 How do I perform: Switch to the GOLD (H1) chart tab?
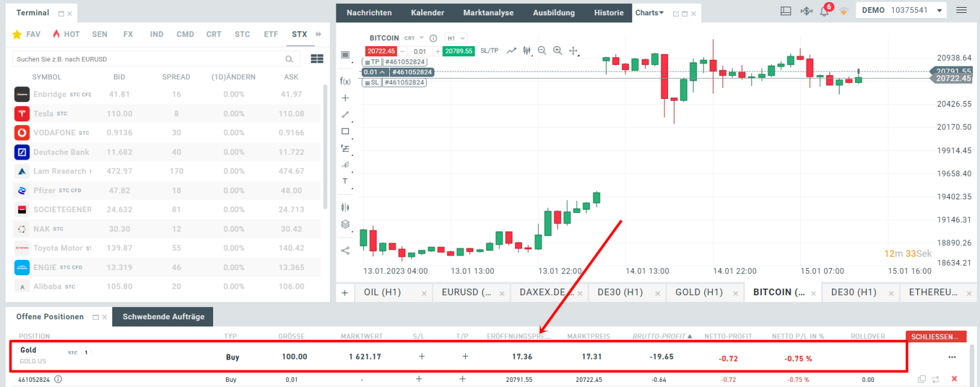pyautogui.click(x=700, y=292)
